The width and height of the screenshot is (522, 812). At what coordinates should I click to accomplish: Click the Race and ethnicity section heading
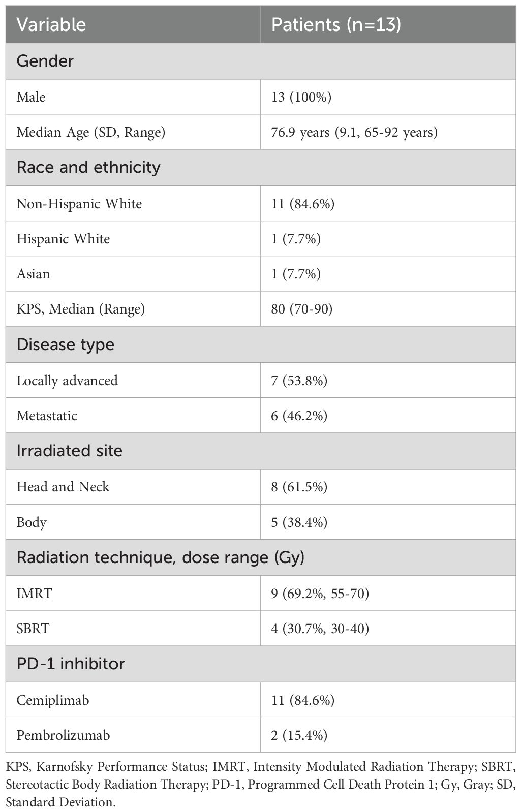88,167
